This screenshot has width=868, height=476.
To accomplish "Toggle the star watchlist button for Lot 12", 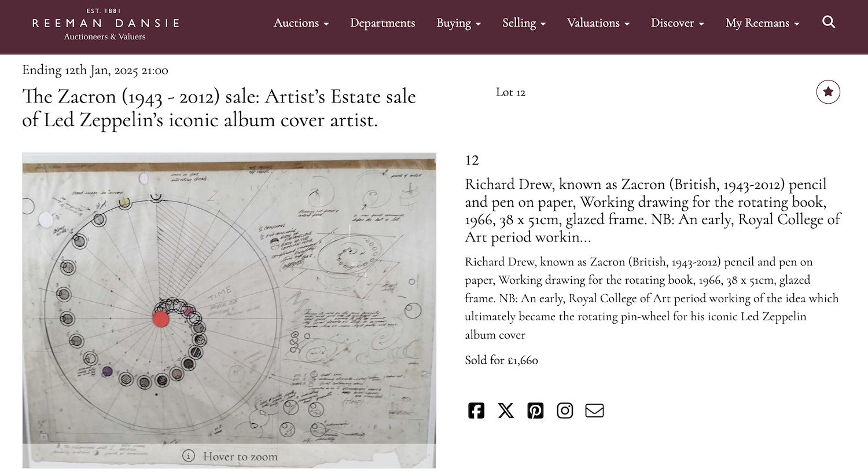I will click(828, 91).
